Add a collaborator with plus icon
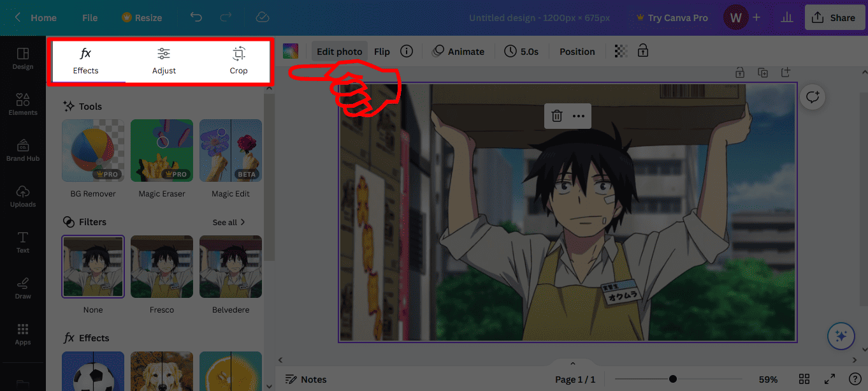 [756, 18]
